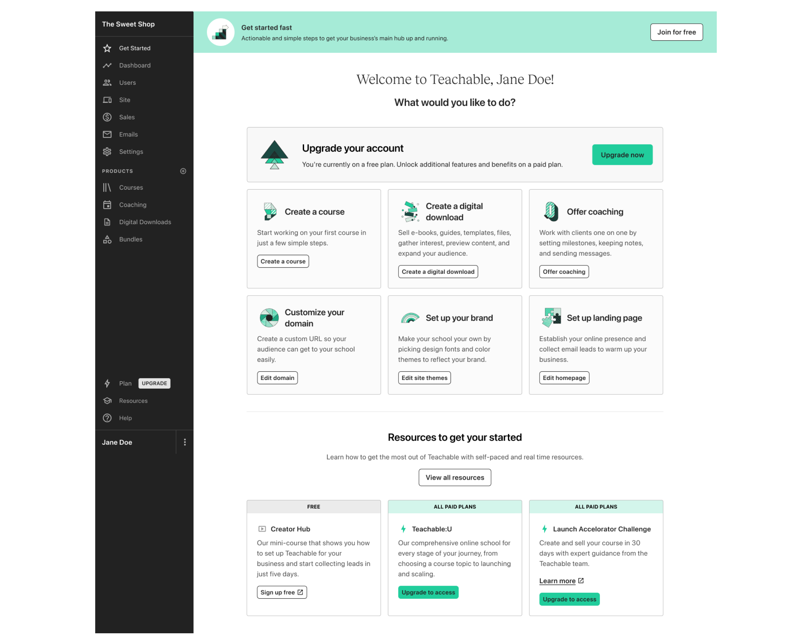Click the Bundles shapes icon

(x=107, y=239)
